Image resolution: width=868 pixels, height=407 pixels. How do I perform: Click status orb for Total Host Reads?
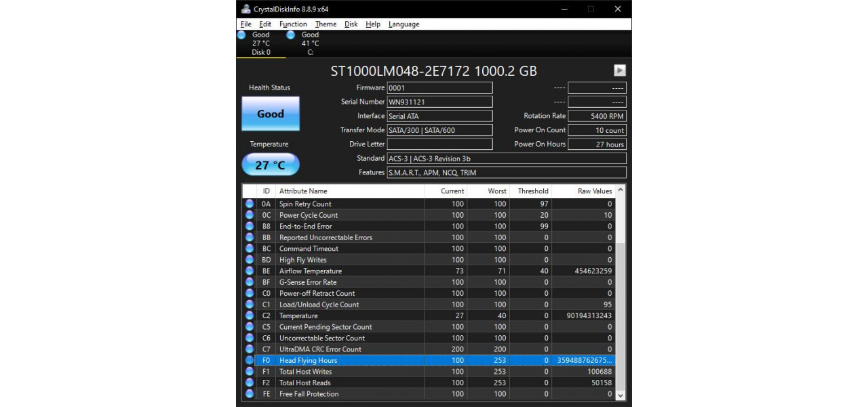[250, 383]
